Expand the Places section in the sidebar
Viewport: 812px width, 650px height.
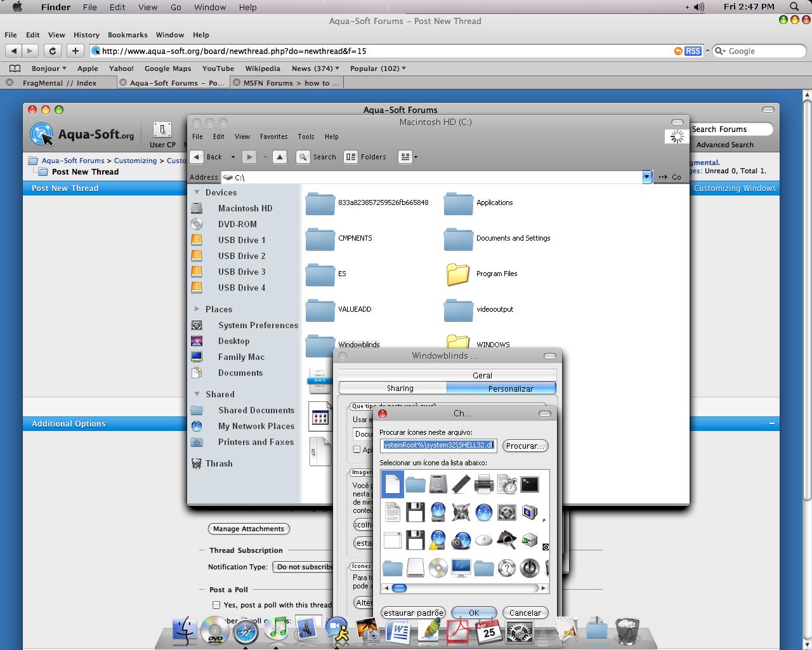pyautogui.click(x=197, y=309)
